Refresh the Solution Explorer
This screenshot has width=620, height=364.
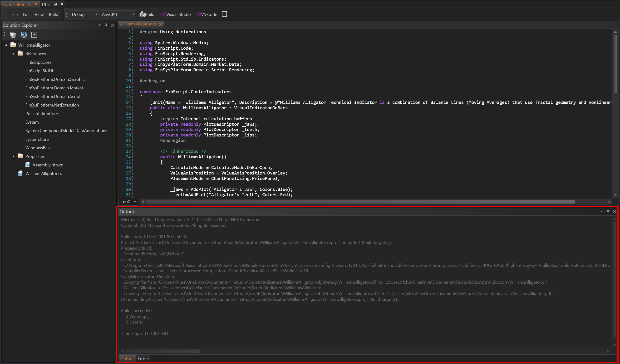[x=24, y=35]
